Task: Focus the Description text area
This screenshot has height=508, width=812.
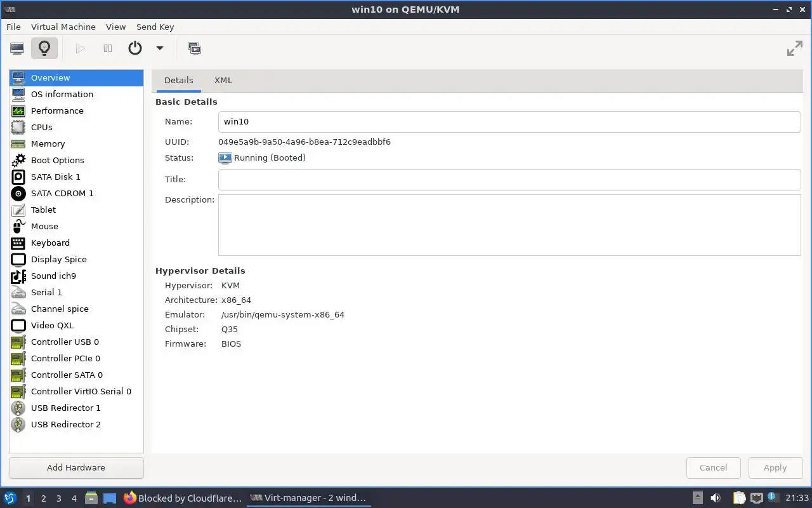Action: (x=509, y=225)
